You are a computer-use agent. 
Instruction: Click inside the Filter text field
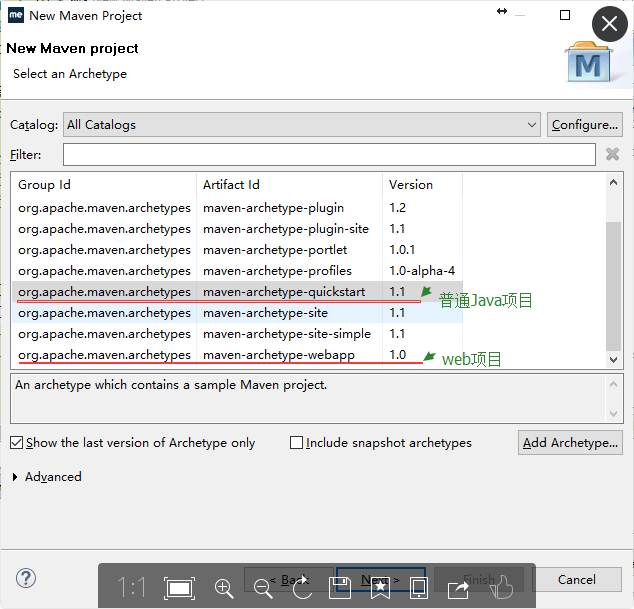(x=329, y=154)
